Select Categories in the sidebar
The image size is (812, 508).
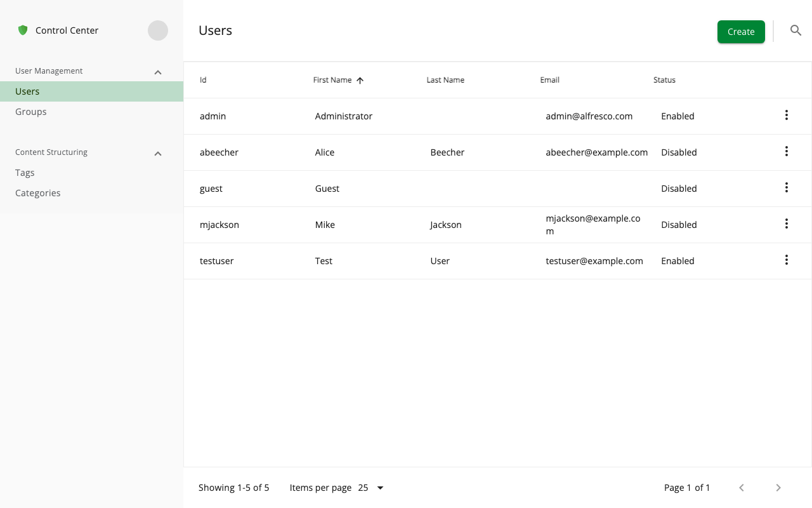click(38, 193)
